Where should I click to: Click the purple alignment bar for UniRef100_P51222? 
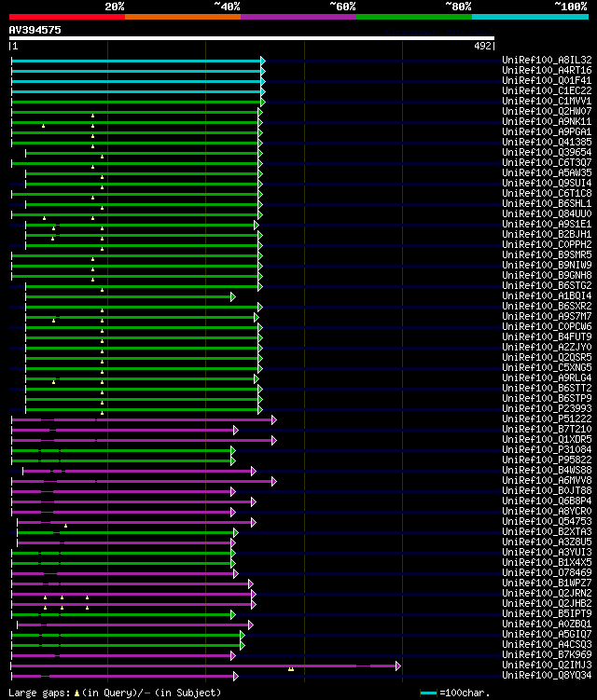pyautogui.click(x=142, y=420)
